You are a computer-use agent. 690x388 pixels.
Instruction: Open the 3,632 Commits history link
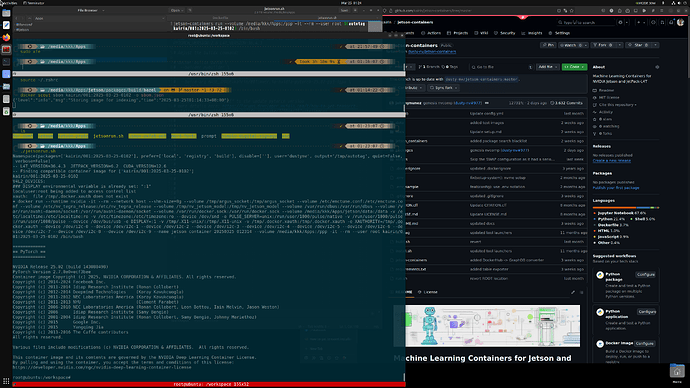point(567,103)
